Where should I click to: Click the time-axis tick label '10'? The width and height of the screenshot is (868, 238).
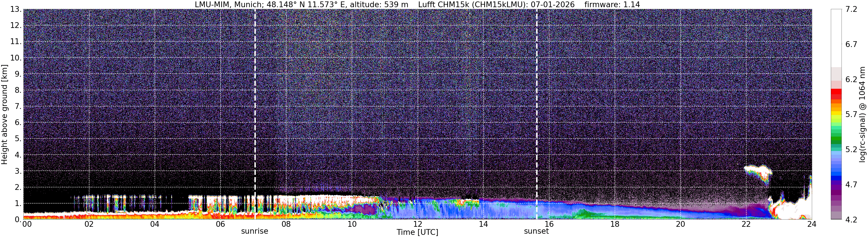[x=351, y=224]
